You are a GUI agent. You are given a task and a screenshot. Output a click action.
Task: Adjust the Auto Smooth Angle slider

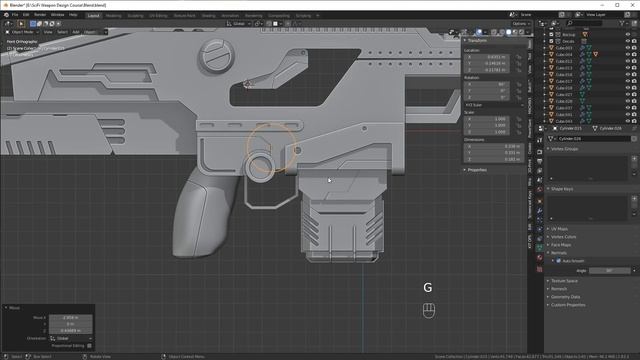(610, 271)
